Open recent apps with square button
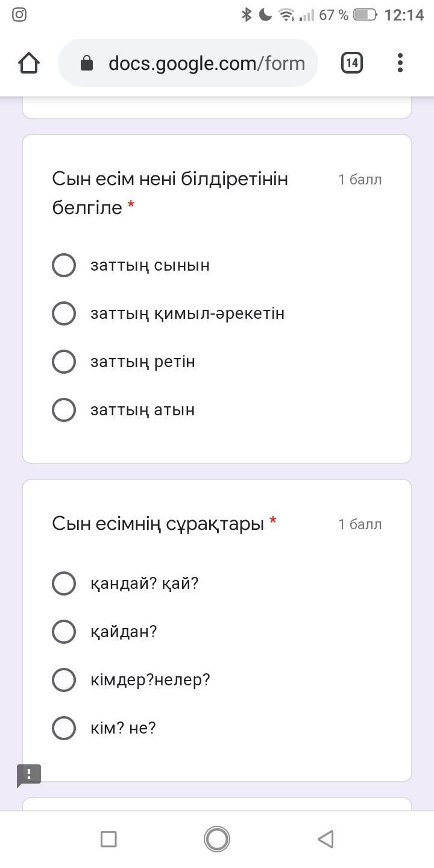Image resolution: width=434 pixels, height=868 pixels. coord(108,839)
